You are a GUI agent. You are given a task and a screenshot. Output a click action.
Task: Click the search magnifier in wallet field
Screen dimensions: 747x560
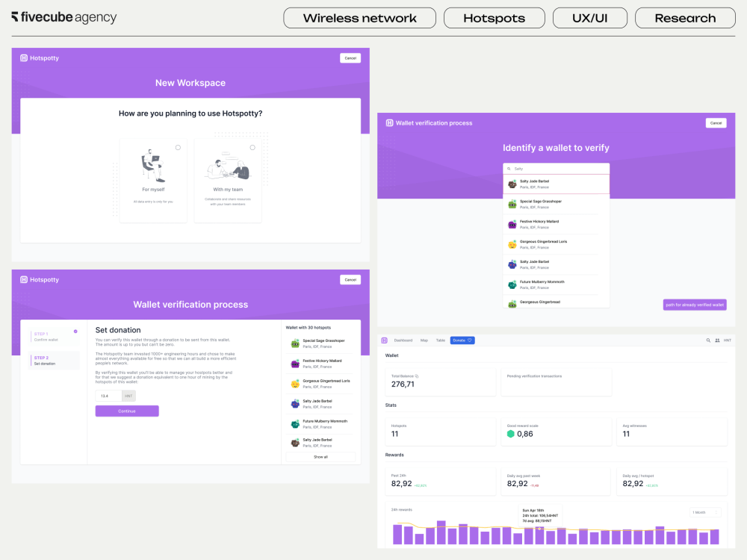click(x=509, y=169)
